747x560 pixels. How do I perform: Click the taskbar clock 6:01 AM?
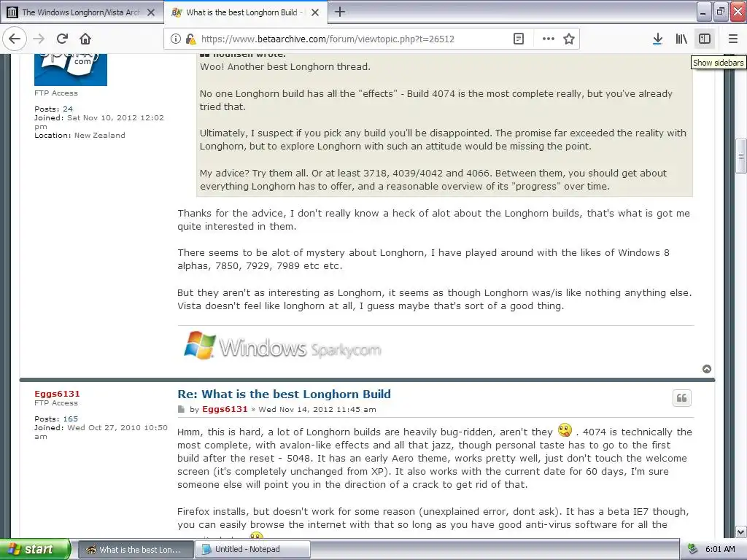coord(720,550)
